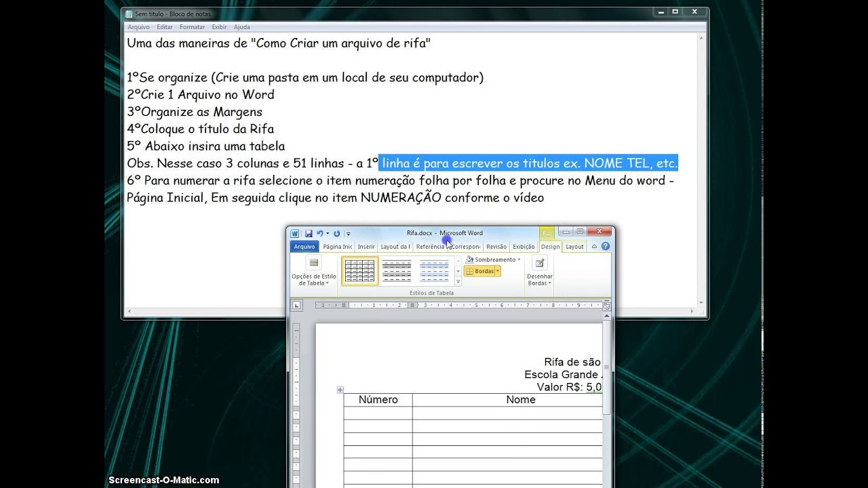The image size is (868, 488).
Task: Switch to the Página Inicial tab
Action: 337,247
